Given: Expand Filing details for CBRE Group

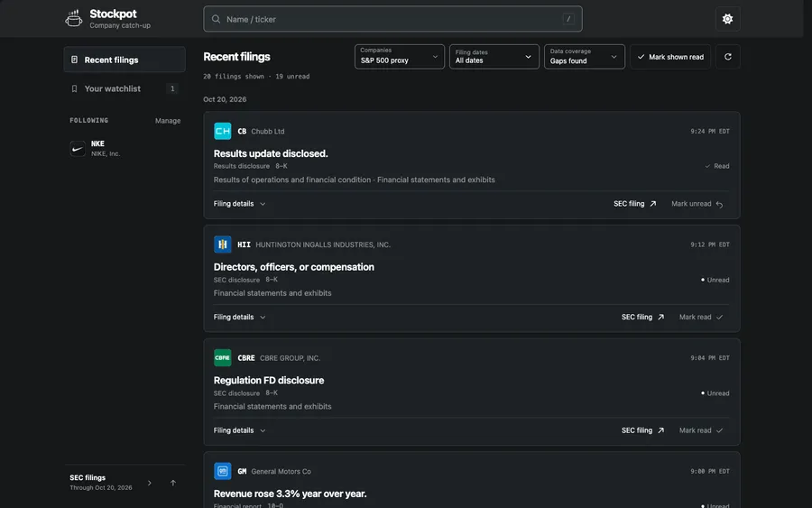Looking at the screenshot, I should pyautogui.click(x=239, y=430).
